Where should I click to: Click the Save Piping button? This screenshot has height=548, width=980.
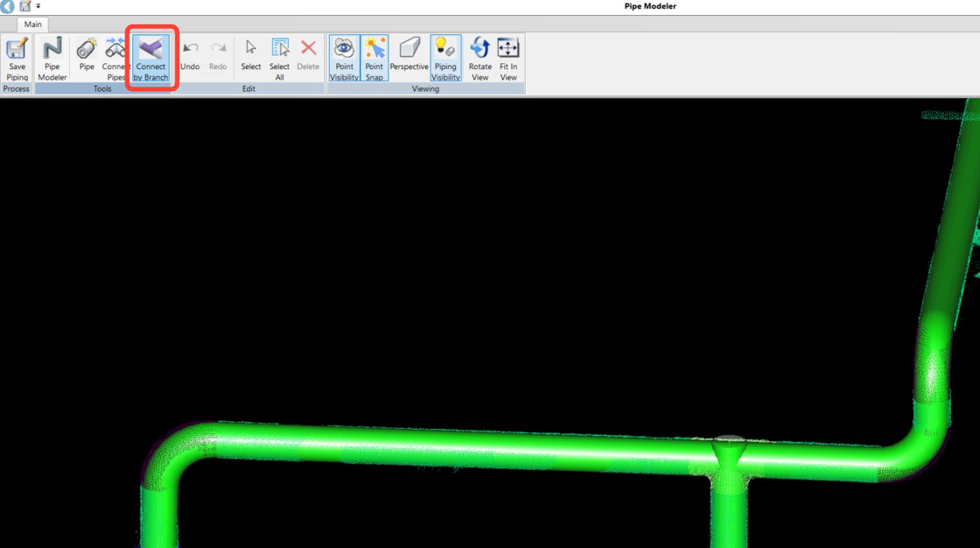pyautogui.click(x=17, y=59)
